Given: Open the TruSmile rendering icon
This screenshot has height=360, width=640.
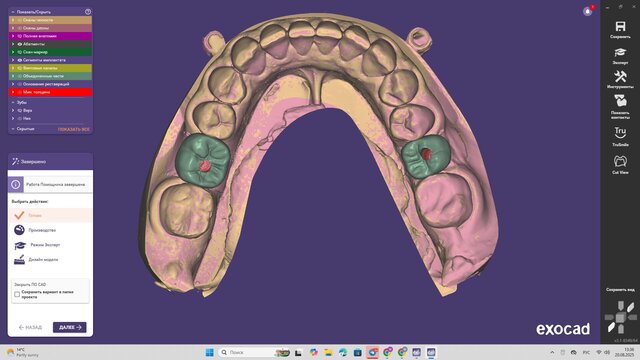Looking at the screenshot, I should coord(620,133).
